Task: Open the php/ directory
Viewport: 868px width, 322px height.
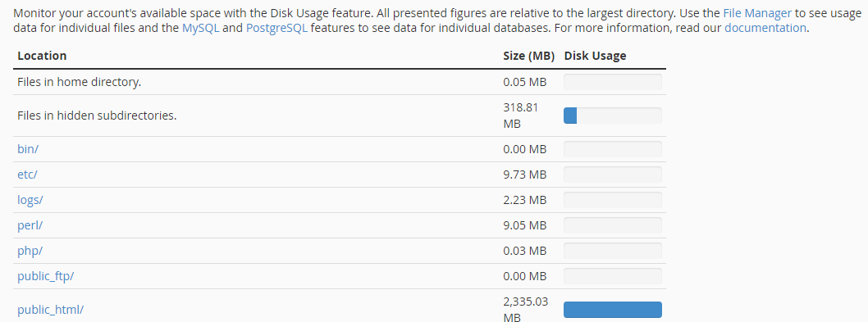Action: coord(30,251)
